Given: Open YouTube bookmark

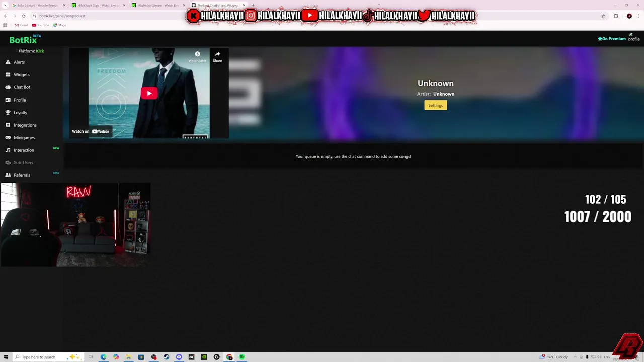Looking at the screenshot, I should point(41,25).
